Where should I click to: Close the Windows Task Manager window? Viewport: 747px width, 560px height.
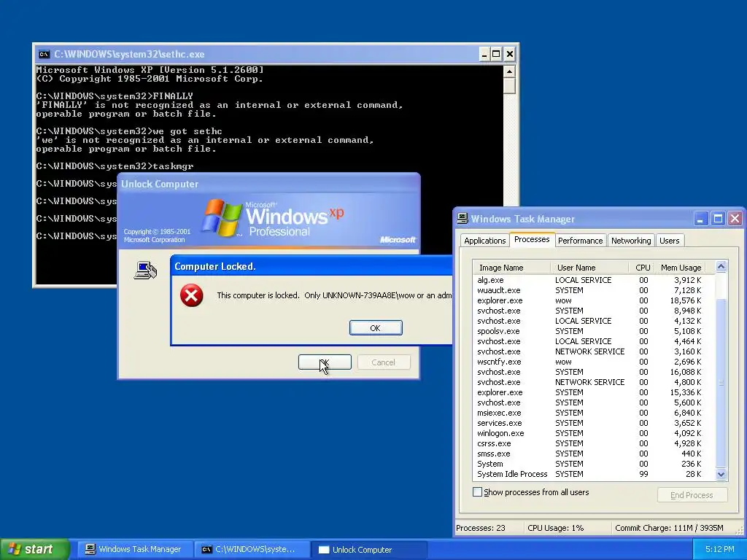point(735,219)
